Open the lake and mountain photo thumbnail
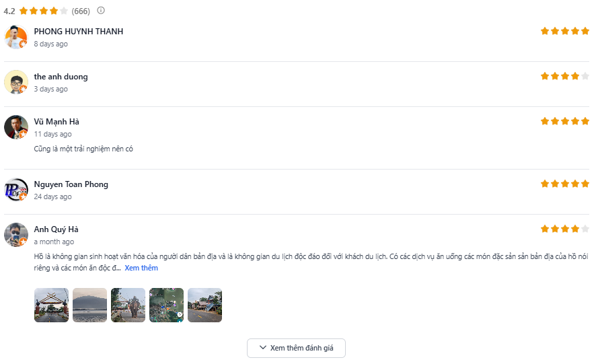Viewport: 596px width, 364px height. [x=89, y=305]
